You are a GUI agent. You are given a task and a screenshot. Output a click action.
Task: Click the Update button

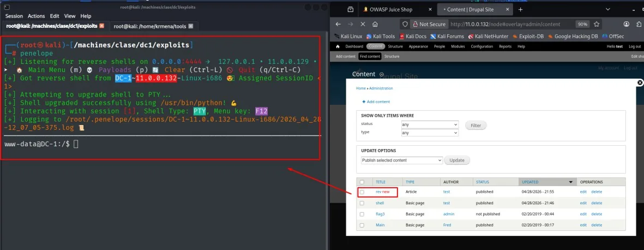pyautogui.click(x=457, y=160)
